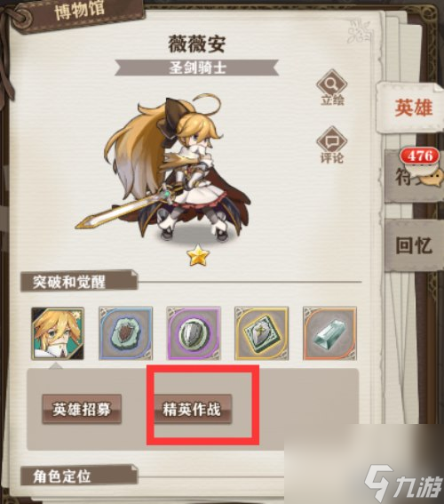Click the 精英作战 button
The width and height of the screenshot is (444, 504).
pyautogui.click(x=193, y=409)
